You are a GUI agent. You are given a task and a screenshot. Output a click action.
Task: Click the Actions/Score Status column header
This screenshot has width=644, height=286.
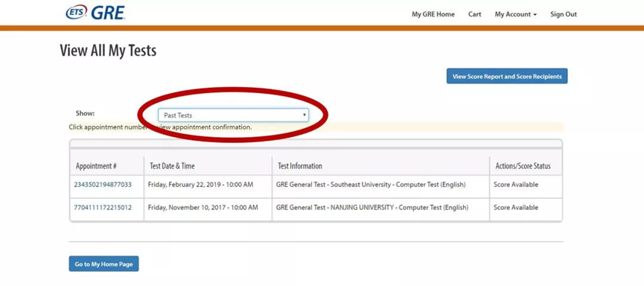pyautogui.click(x=523, y=166)
